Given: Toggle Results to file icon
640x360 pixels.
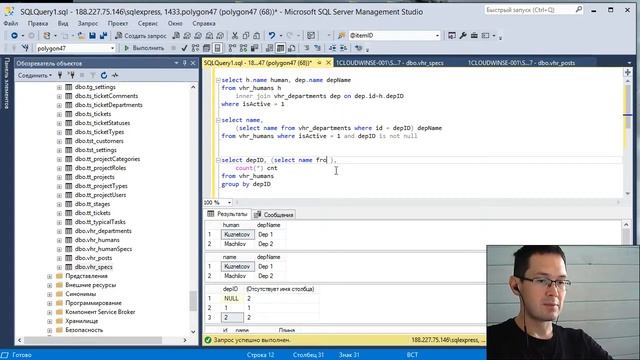Looking at the screenshot, I should pos(292,48).
